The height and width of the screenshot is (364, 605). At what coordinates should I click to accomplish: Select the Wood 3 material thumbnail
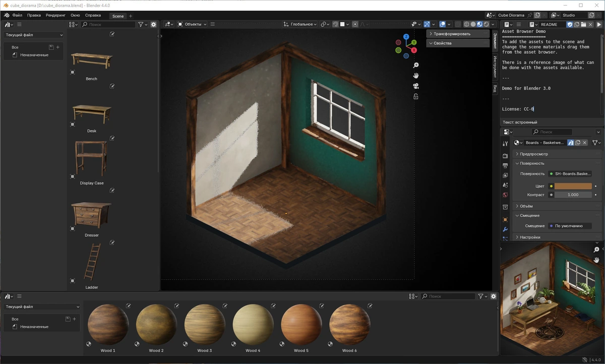click(204, 325)
